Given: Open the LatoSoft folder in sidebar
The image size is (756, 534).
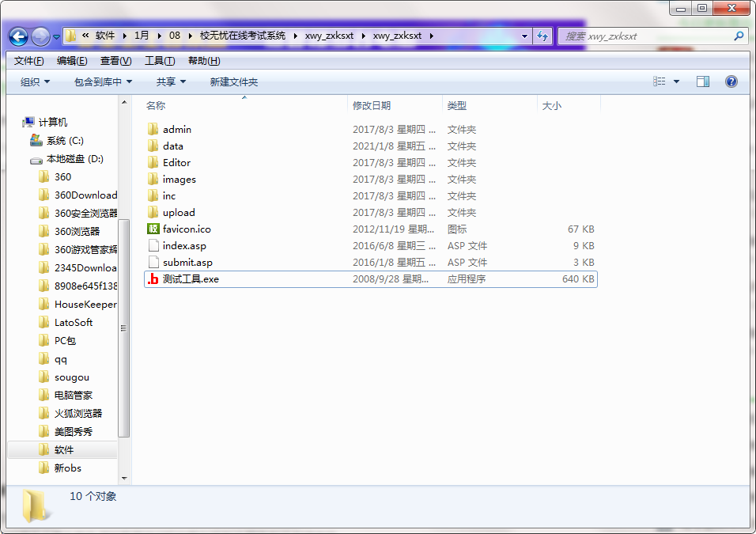Looking at the screenshot, I should pos(74,322).
